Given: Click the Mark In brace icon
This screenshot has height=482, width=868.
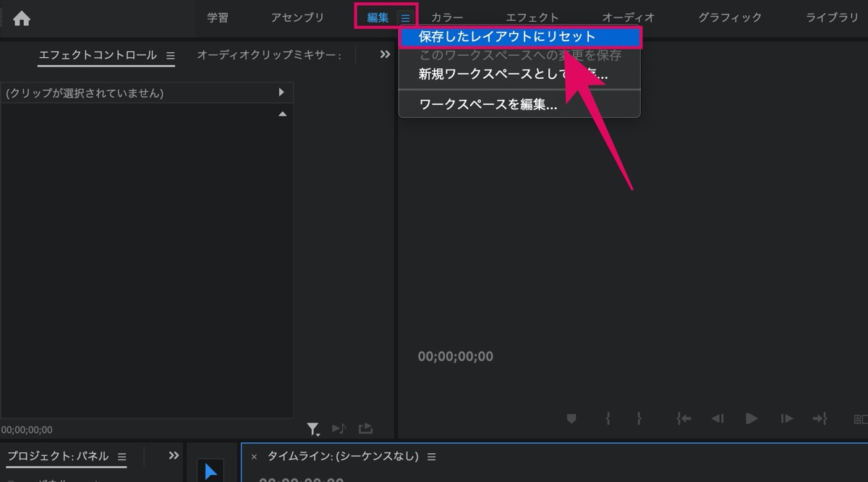Looking at the screenshot, I should point(608,418).
